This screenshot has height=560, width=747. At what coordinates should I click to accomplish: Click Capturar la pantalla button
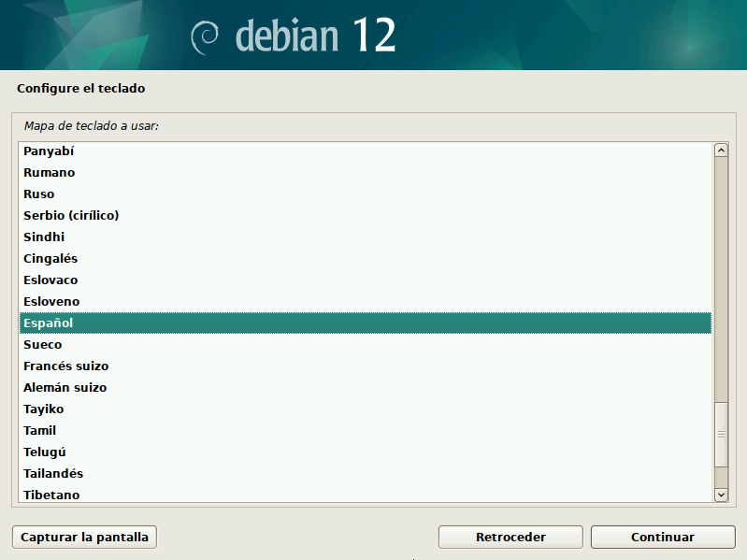click(x=85, y=537)
